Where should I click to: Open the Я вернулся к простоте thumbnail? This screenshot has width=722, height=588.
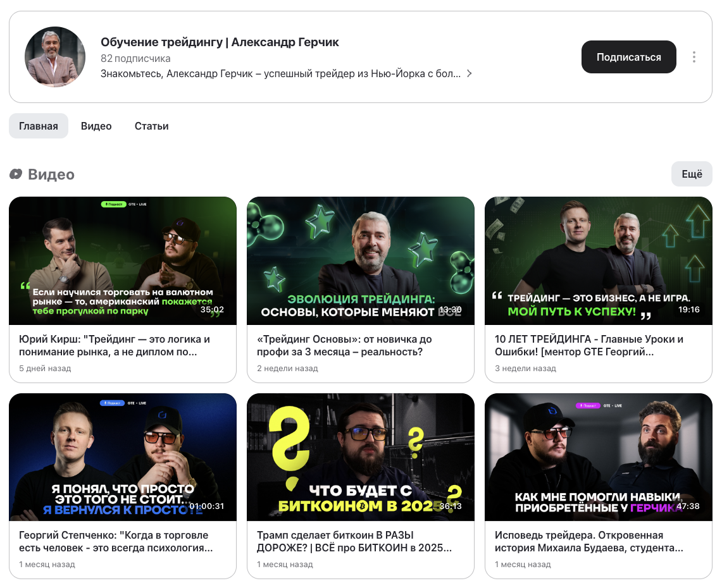click(123, 457)
